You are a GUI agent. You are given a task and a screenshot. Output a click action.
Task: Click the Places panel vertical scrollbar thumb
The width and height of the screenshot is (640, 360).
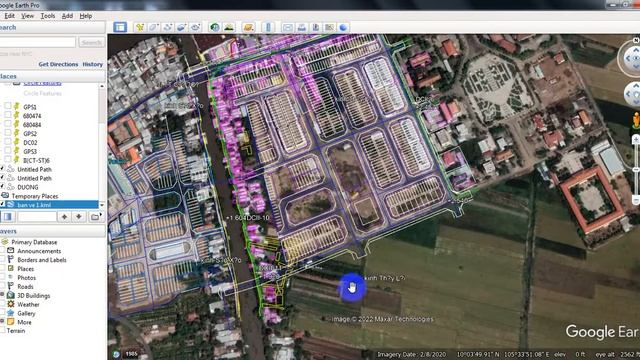coord(102,106)
